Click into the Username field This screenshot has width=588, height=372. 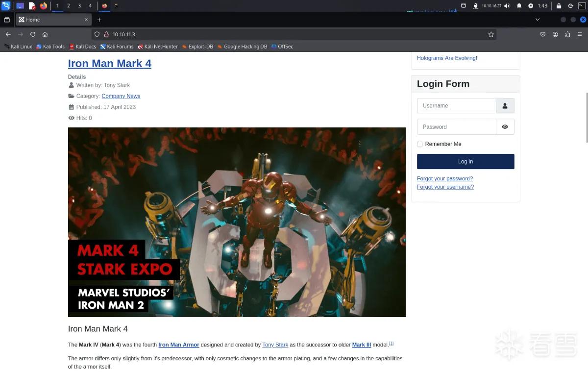[456, 105]
